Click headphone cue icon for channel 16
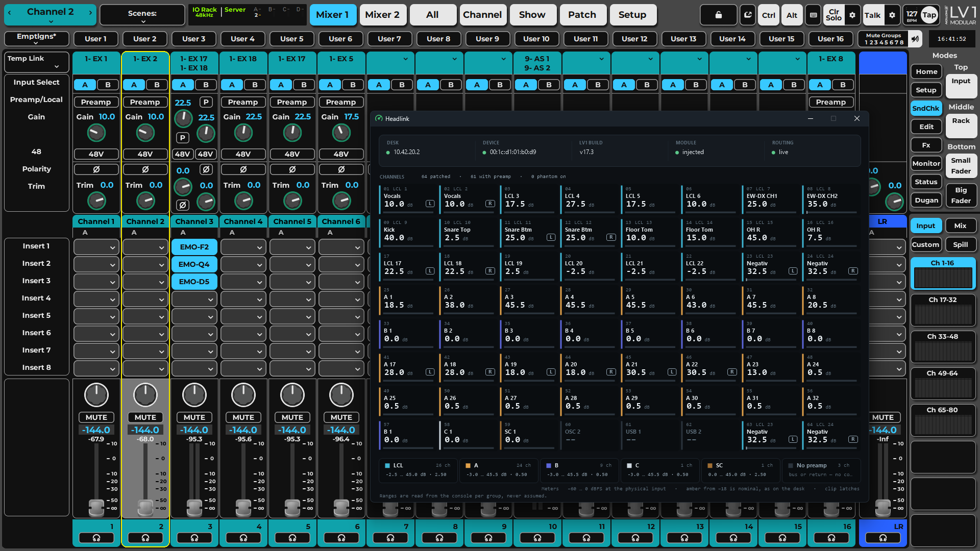The height and width of the screenshot is (551, 980). (831, 538)
